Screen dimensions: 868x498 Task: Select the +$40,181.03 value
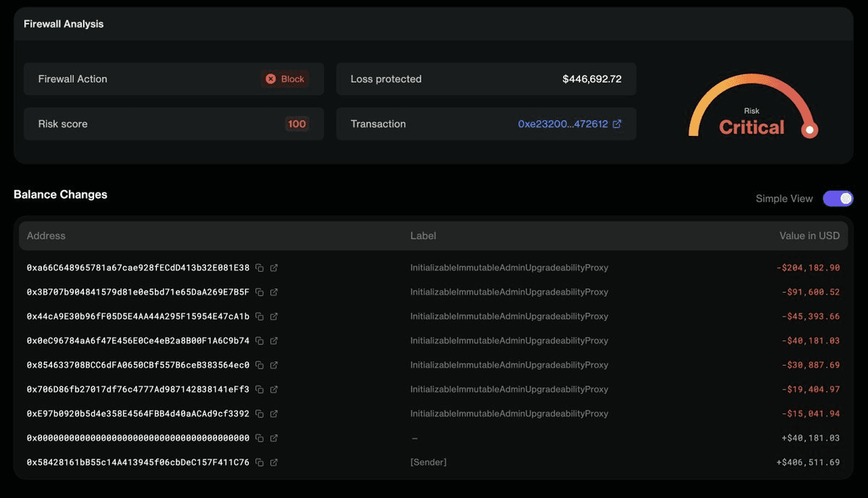(x=811, y=438)
